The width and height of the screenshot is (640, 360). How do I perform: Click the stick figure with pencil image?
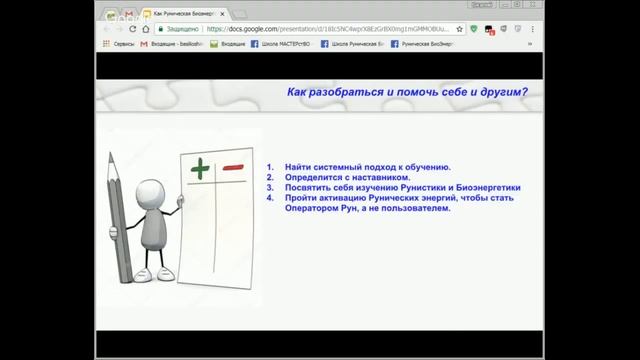(180, 218)
